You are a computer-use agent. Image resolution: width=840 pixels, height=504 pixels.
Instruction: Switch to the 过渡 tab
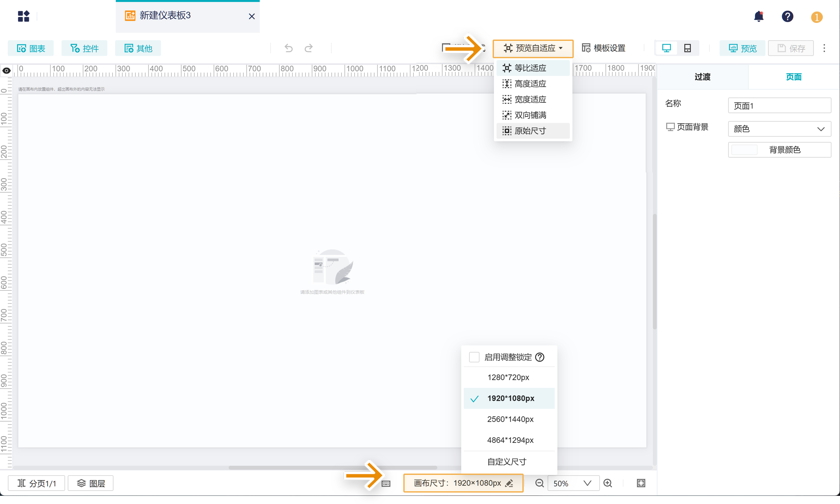[x=702, y=77]
